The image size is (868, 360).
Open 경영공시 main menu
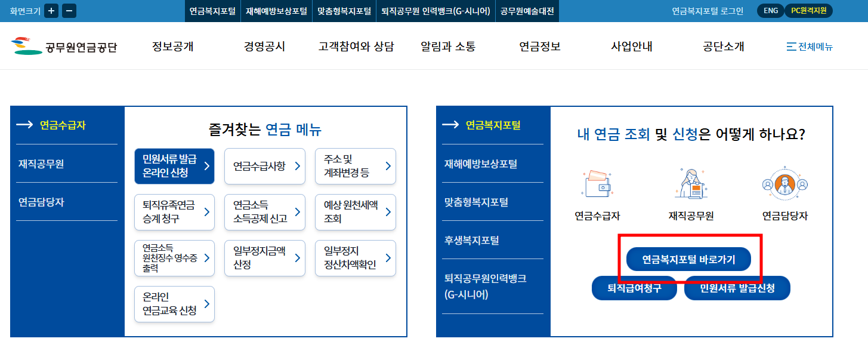(x=264, y=47)
